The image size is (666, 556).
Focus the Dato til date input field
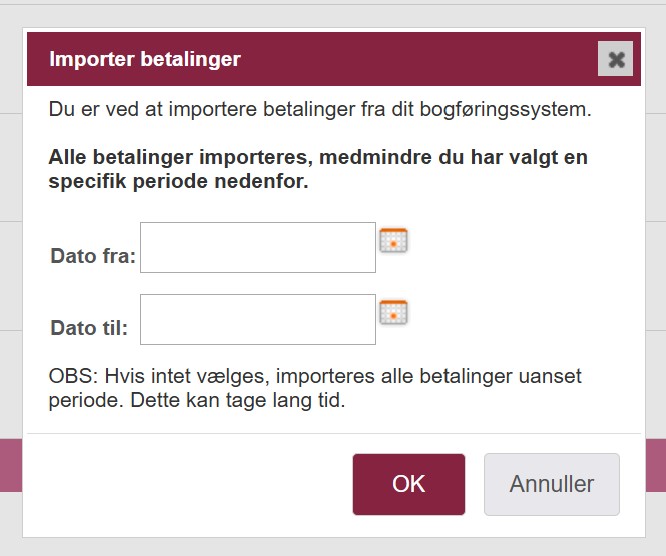(258, 319)
